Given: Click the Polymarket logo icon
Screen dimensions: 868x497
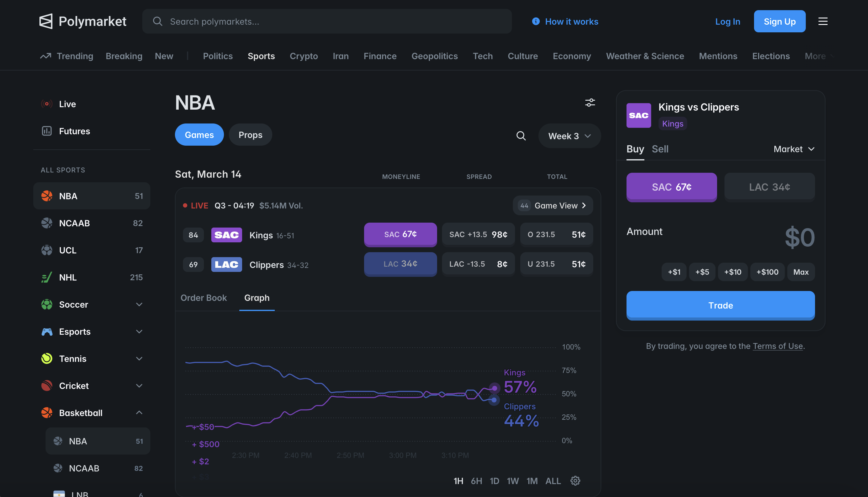Looking at the screenshot, I should 46,21.
